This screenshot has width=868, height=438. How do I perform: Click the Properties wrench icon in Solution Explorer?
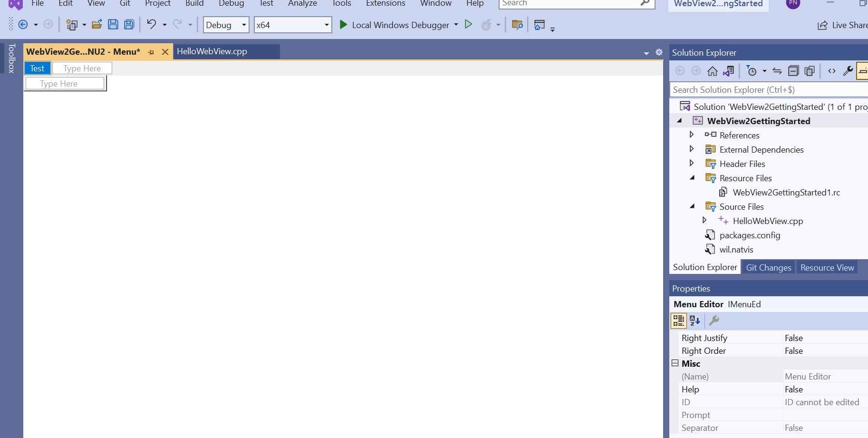(x=848, y=71)
